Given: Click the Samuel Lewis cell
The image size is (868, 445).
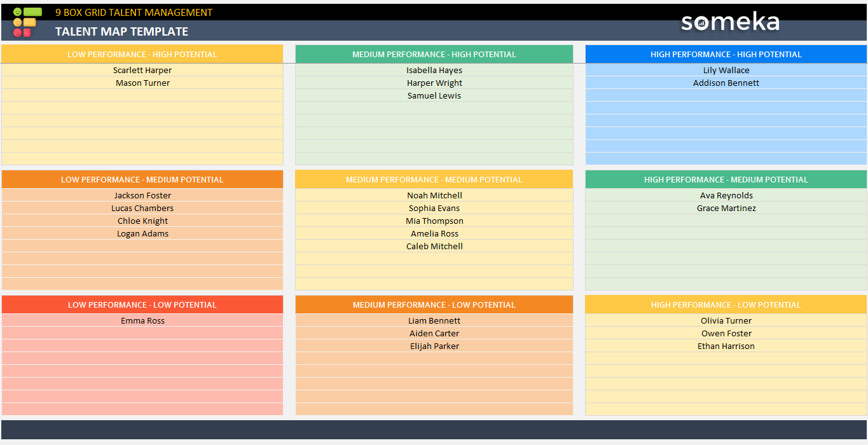Looking at the screenshot, I should coord(434,96).
